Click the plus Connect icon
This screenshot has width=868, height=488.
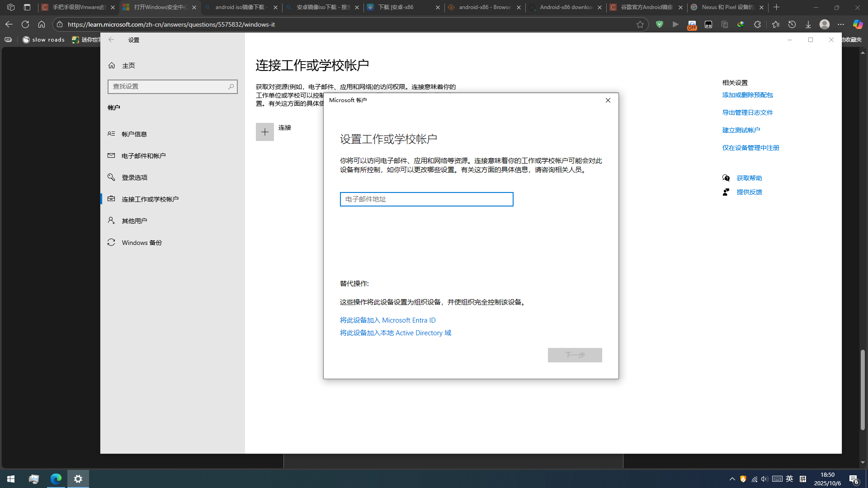click(265, 132)
